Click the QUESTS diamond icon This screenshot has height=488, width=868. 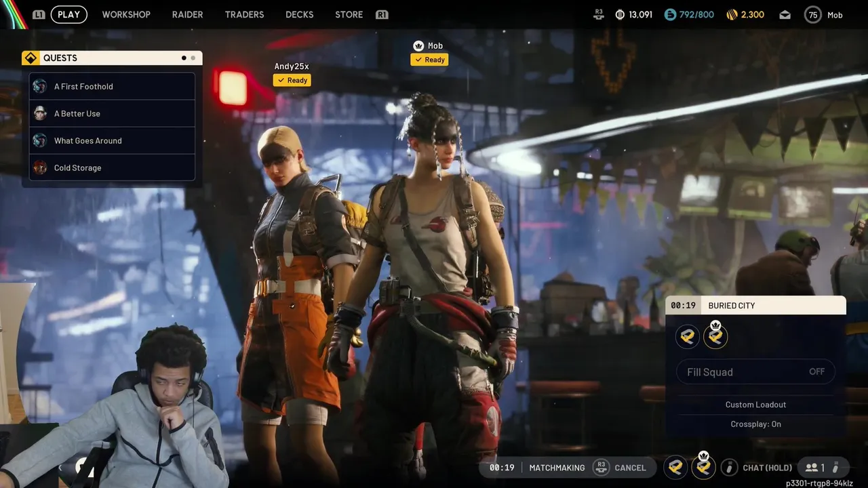point(31,58)
